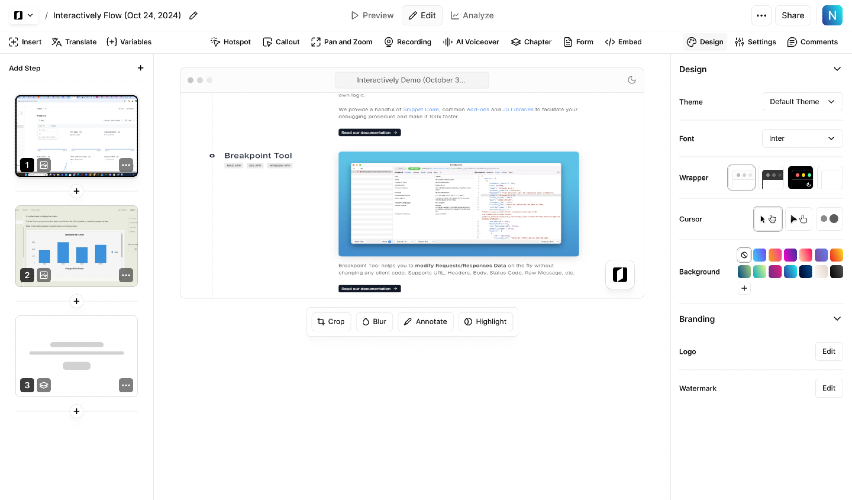This screenshot has height=500, width=852.
Task: Click the Crop button
Action: [331, 322]
